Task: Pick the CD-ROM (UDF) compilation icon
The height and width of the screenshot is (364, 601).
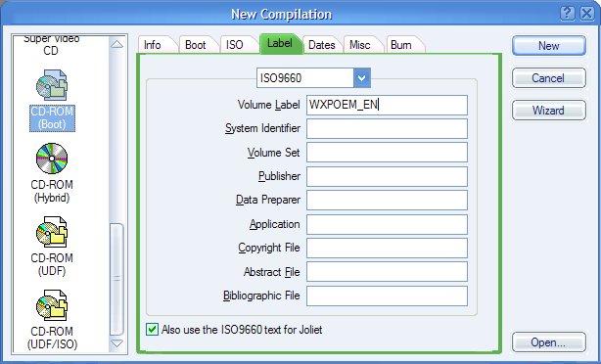Action: point(52,232)
